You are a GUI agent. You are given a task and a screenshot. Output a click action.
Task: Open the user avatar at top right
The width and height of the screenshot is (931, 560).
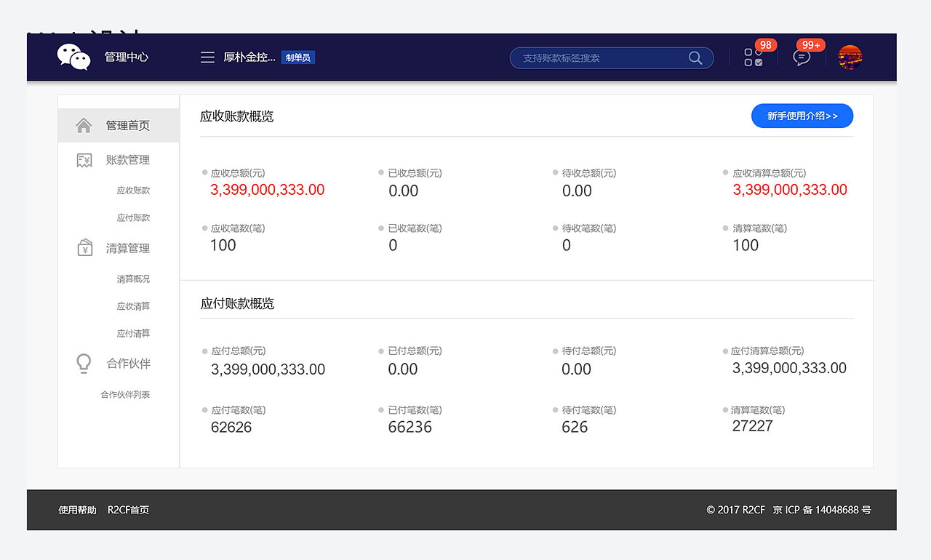(x=850, y=57)
